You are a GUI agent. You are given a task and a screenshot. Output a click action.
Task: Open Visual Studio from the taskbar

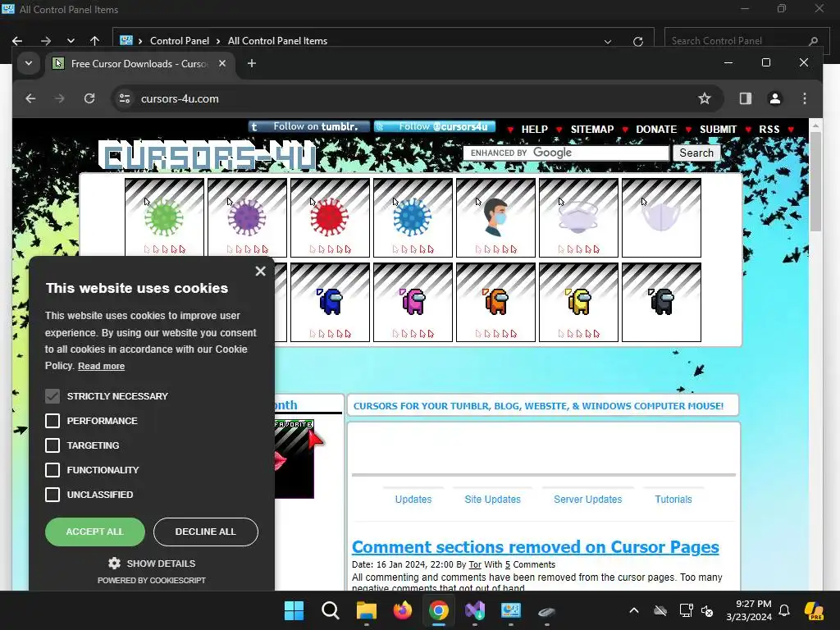[475, 610]
